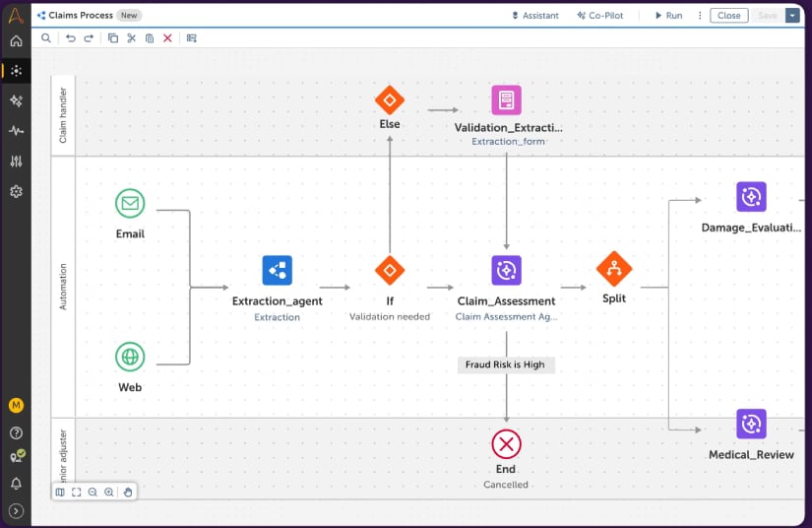812x528 pixels.
Task: Undo the last canvas change
Action: (x=70, y=37)
